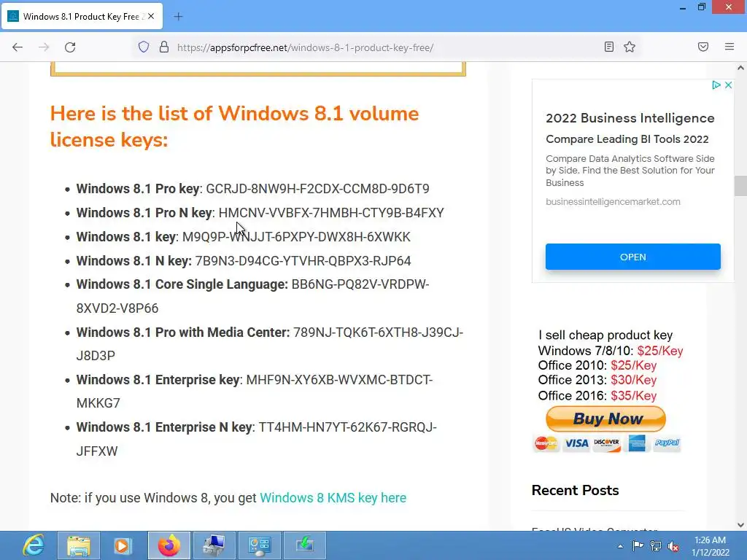Click the volume license keys heading

click(234, 127)
